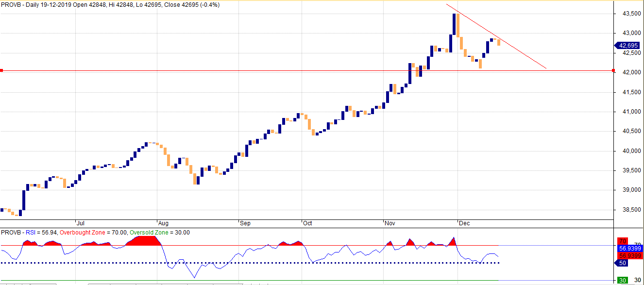Click the PROVB Daily chart title text
This screenshot has width=644, height=285.
coord(111,5)
